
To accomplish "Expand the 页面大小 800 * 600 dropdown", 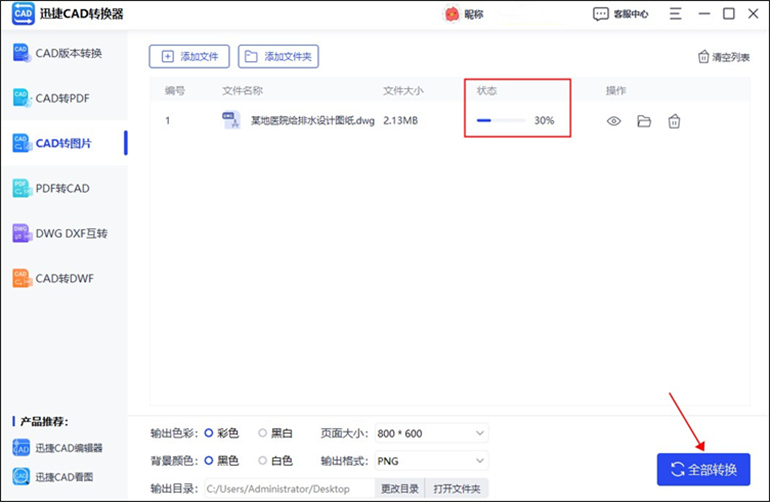I will (x=432, y=433).
